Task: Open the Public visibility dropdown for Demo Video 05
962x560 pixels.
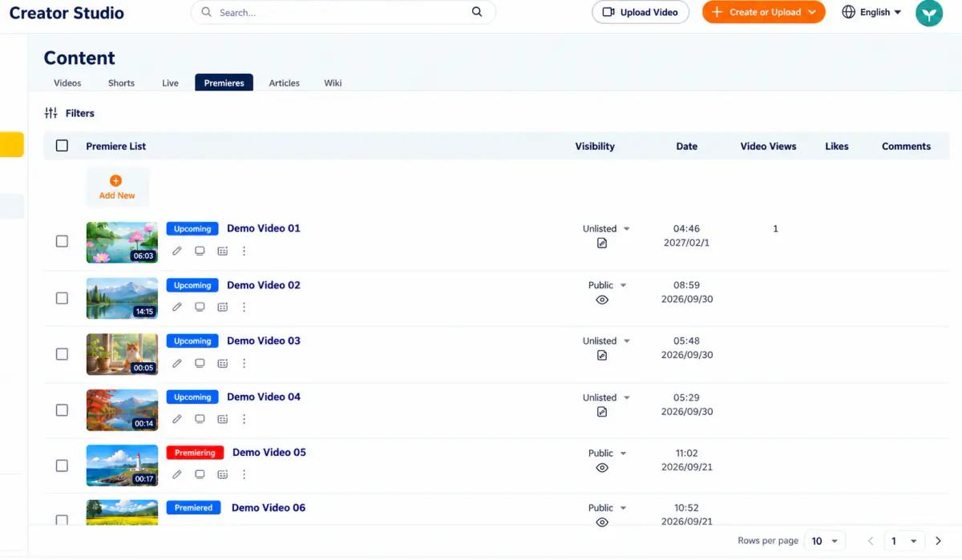Action: (x=607, y=453)
